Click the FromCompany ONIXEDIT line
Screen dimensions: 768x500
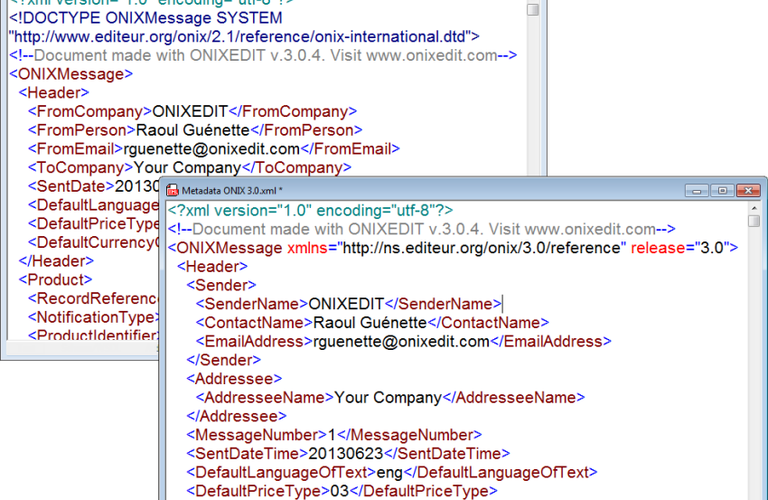point(192,112)
